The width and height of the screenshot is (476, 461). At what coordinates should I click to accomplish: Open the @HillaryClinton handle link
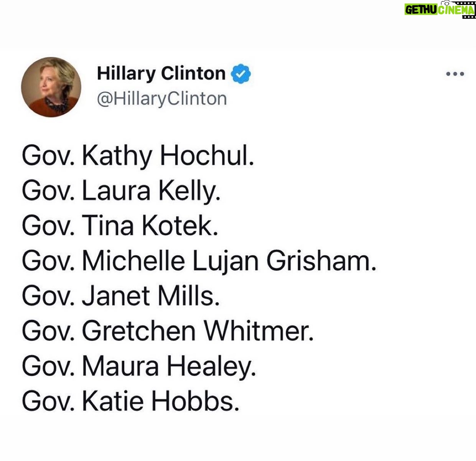[162, 99]
